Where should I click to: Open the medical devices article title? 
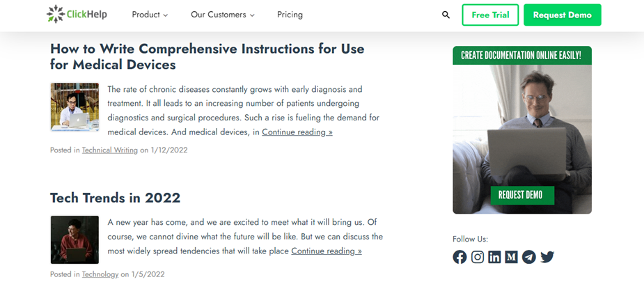coord(207,56)
